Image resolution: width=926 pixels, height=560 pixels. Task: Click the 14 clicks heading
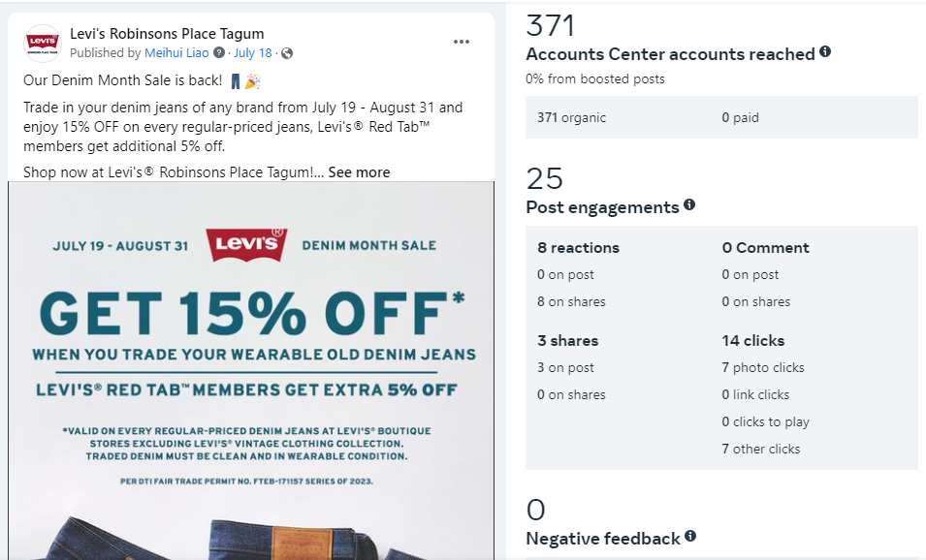753,341
